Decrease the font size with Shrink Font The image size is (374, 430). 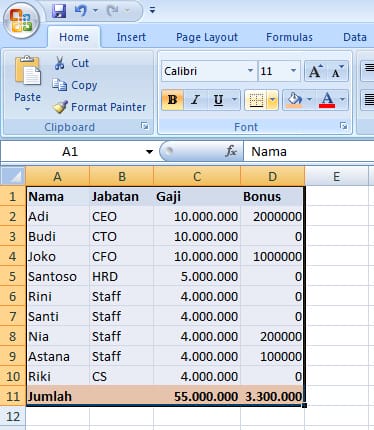tap(337, 71)
